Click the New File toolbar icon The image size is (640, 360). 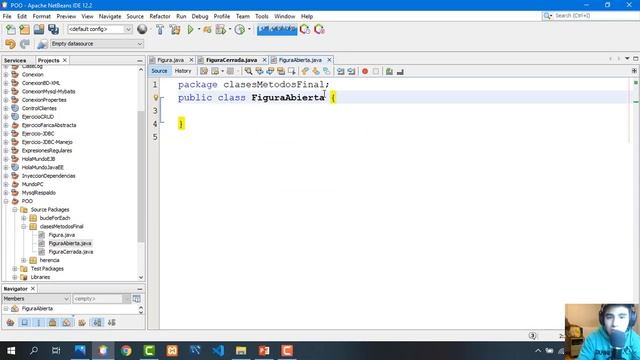tap(11, 29)
